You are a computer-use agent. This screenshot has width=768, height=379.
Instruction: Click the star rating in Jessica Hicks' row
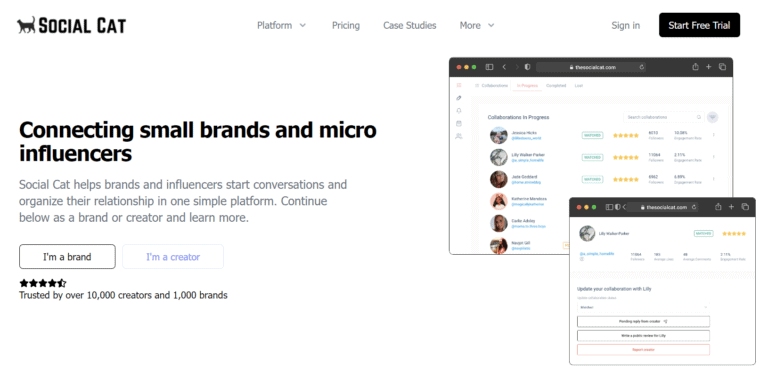(x=626, y=135)
